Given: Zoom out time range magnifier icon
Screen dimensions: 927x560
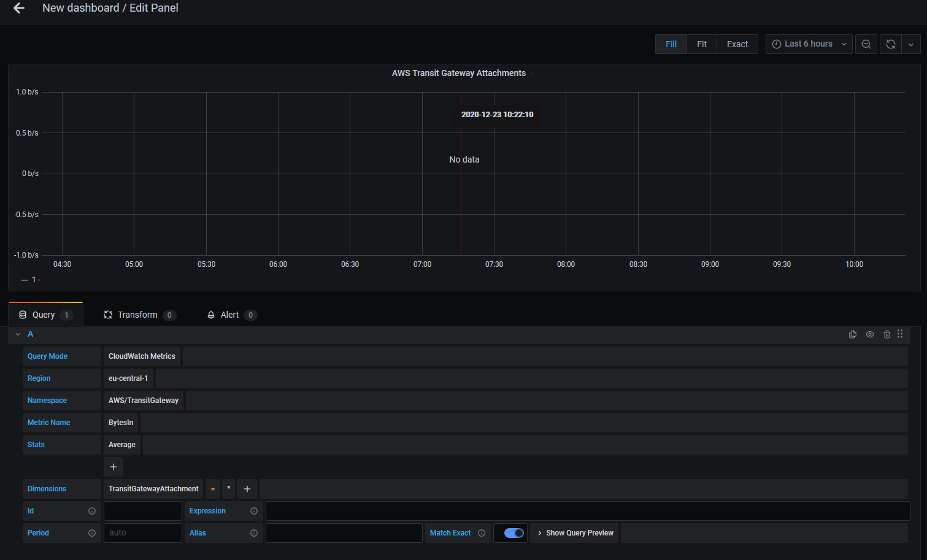Looking at the screenshot, I should tap(866, 44).
